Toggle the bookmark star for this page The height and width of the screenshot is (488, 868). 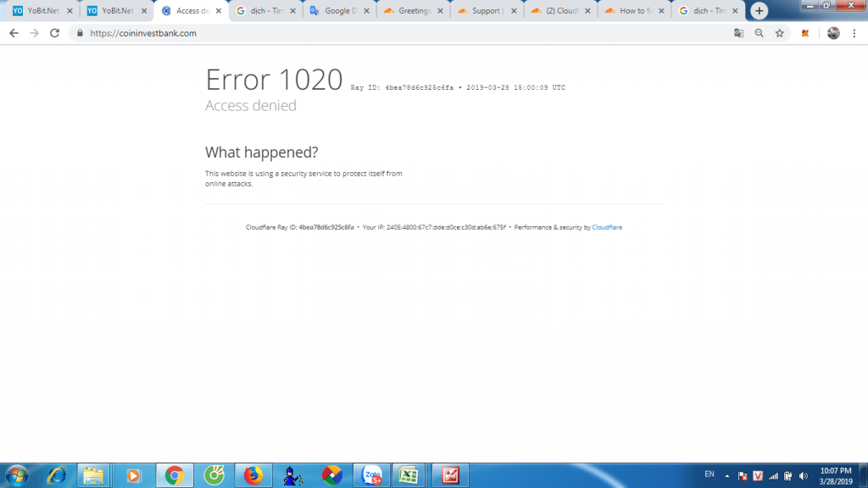click(779, 33)
